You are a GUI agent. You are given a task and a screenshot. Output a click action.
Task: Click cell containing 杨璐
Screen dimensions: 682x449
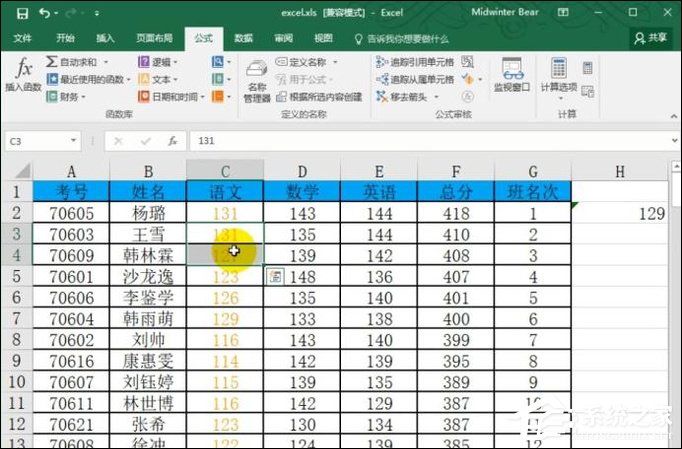pos(148,213)
